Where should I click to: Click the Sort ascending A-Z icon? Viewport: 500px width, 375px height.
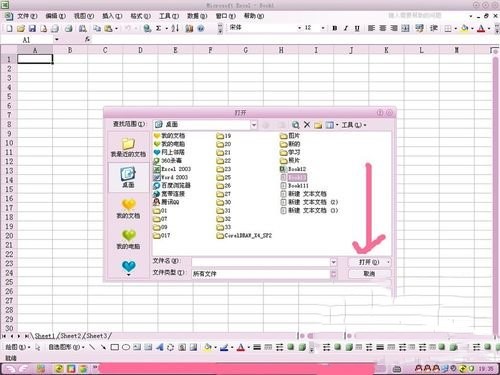[x=175, y=29]
